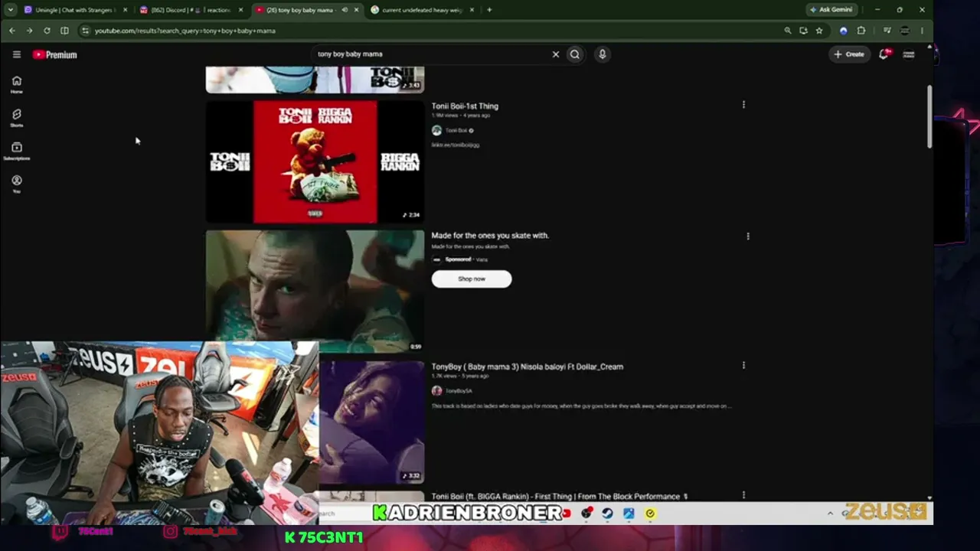Clear the YouTube search query
980x551 pixels.
556,54
